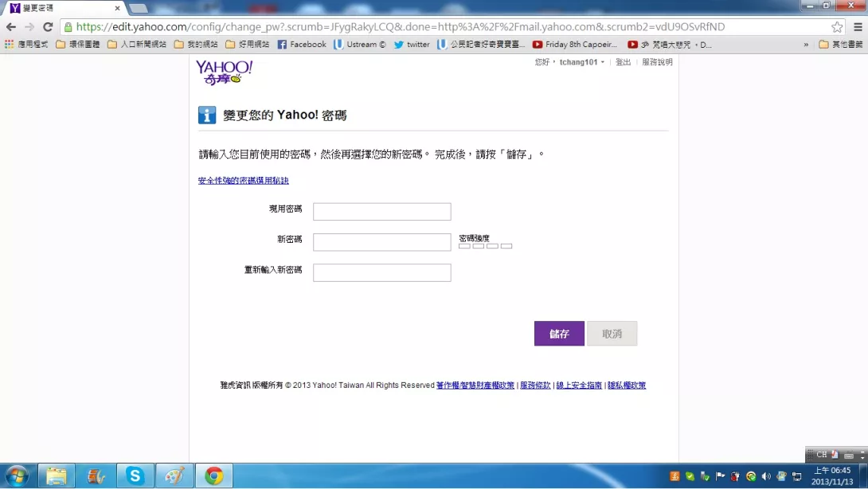Viewport: 868px width, 489px height.
Task: Focus the 重新輸入新密碼 confirm field
Action: click(x=382, y=272)
